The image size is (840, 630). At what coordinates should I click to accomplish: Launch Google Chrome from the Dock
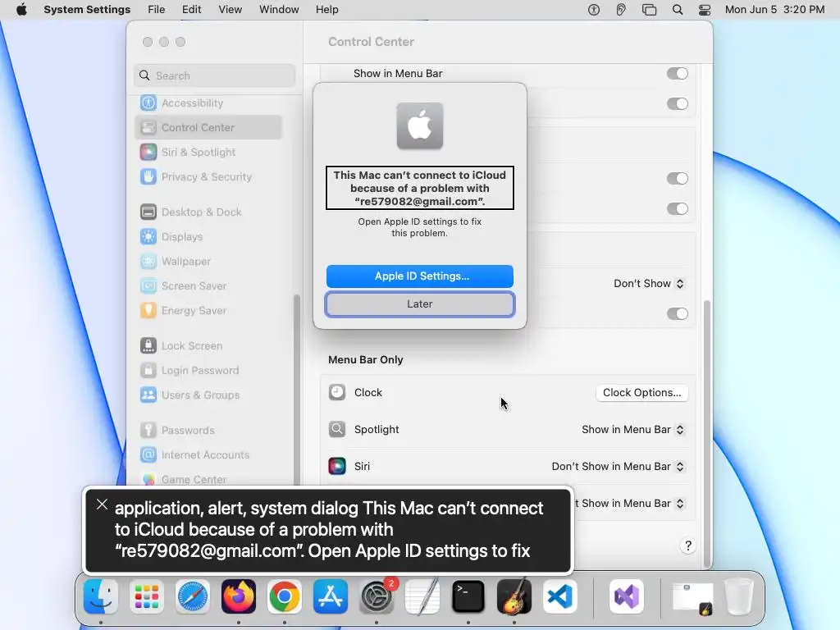(285, 596)
